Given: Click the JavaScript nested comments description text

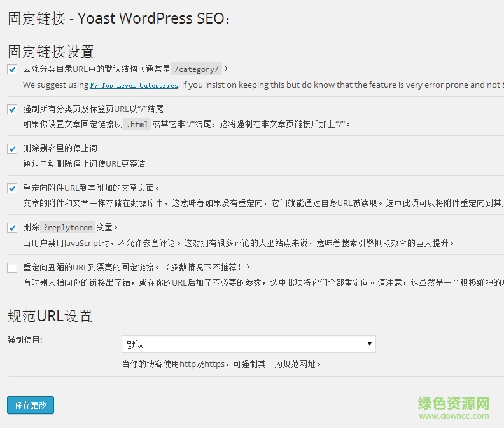Looking at the screenshot, I should click(x=239, y=243).
